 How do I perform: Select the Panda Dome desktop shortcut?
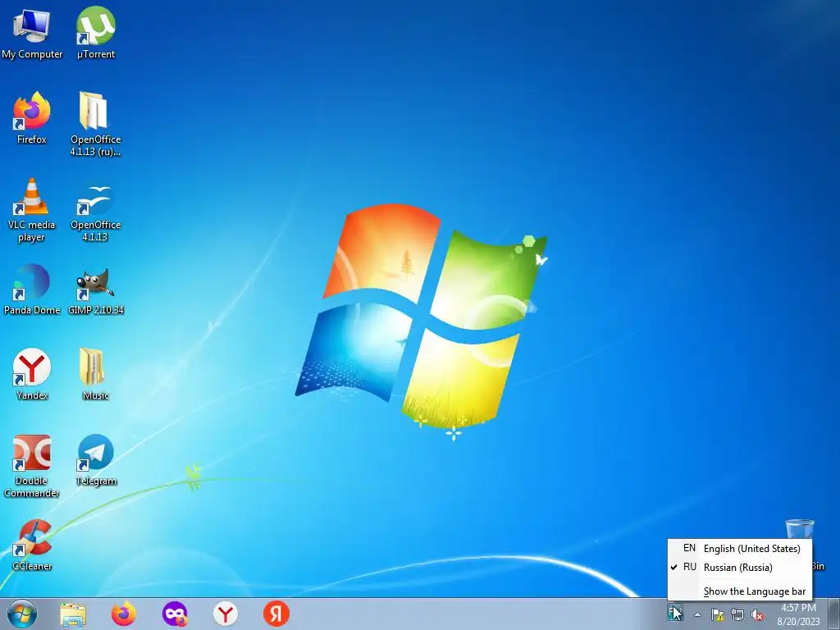click(32, 290)
